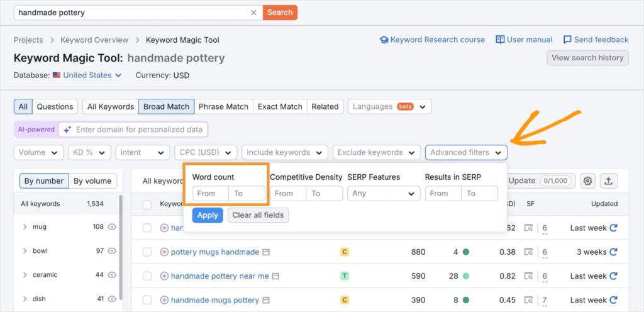Expand the mug keyword group
Viewport: 644px width, 312px height.
pyautogui.click(x=25, y=226)
